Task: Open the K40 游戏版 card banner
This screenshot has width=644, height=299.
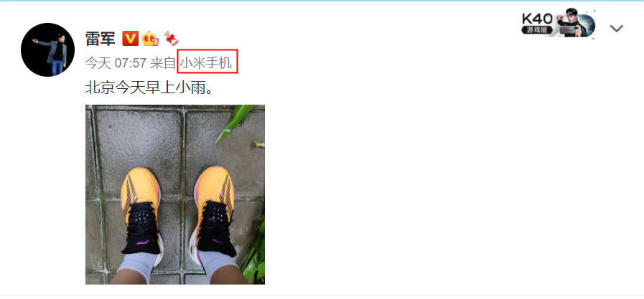Action: click(558, 22)
